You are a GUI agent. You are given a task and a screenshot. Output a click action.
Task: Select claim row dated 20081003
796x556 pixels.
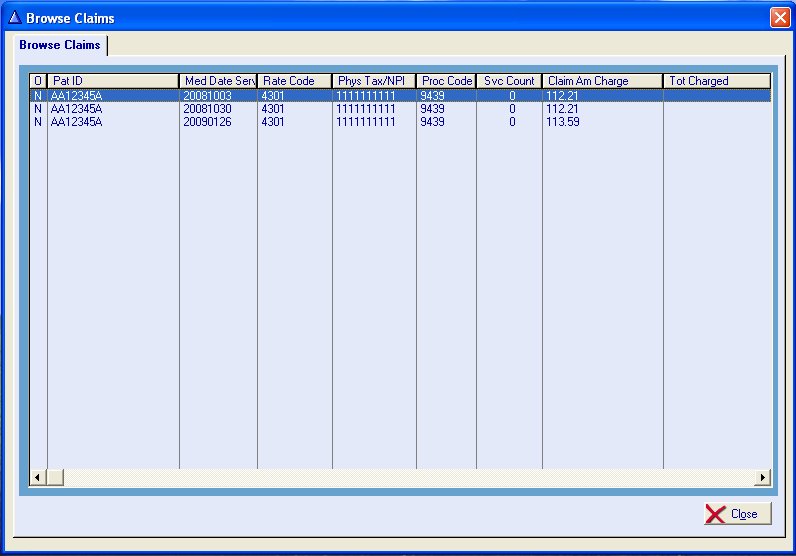[x=400, y=95]
